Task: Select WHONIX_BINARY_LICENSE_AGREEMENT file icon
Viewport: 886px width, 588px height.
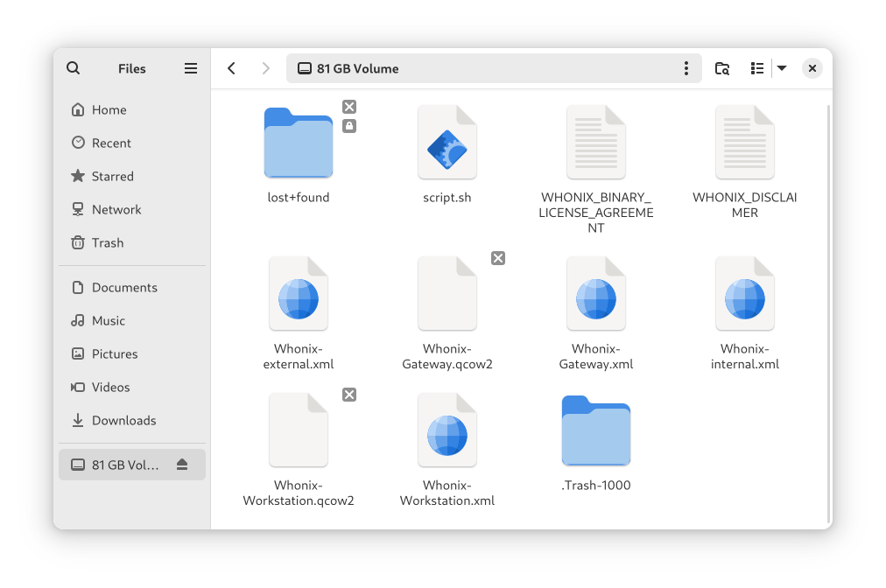Action: 596,143
